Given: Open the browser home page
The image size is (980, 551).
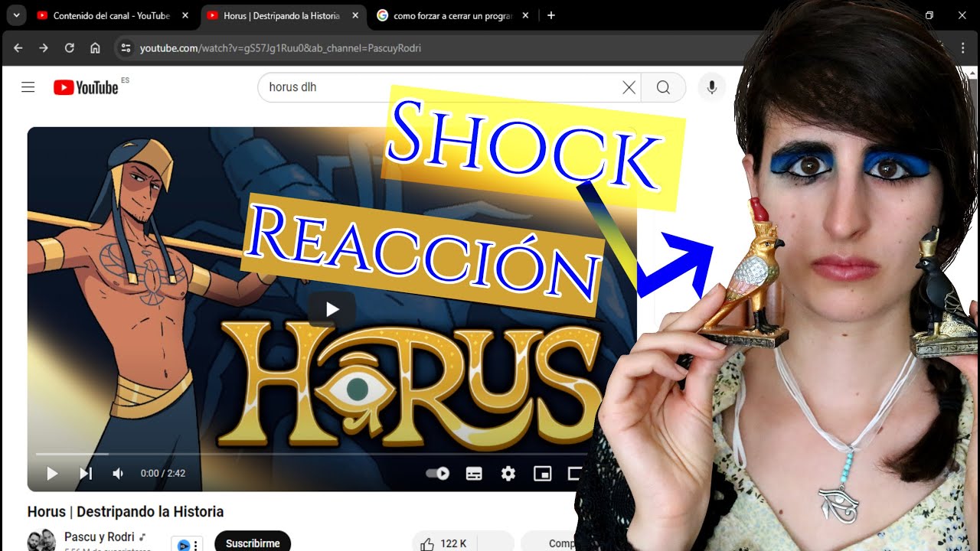Looking at the screenshot, I should tap(95, 47).
